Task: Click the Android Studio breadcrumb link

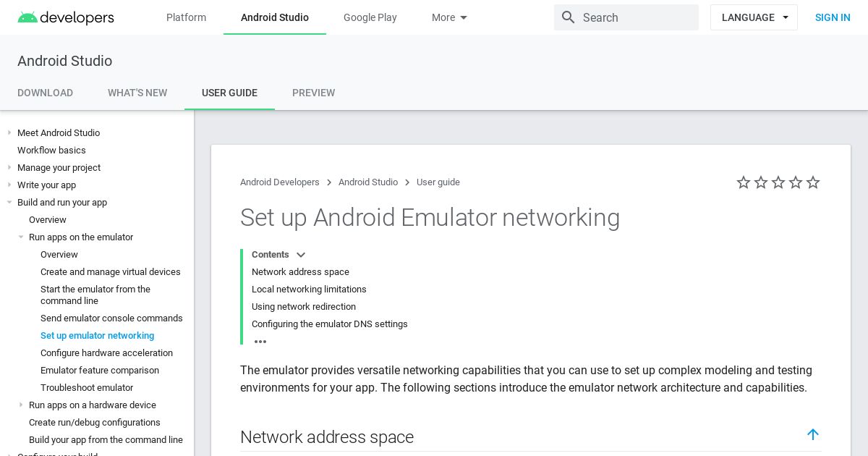Action: (368, 182)
